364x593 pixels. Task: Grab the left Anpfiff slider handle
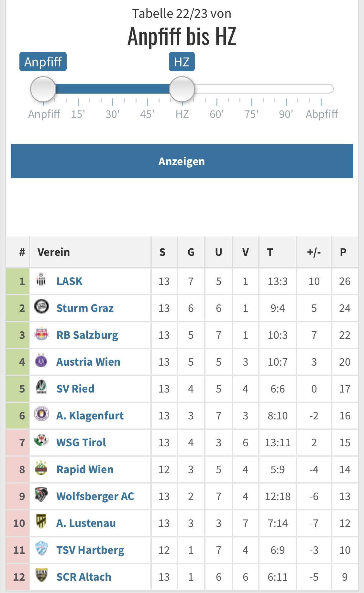[43, 89]
